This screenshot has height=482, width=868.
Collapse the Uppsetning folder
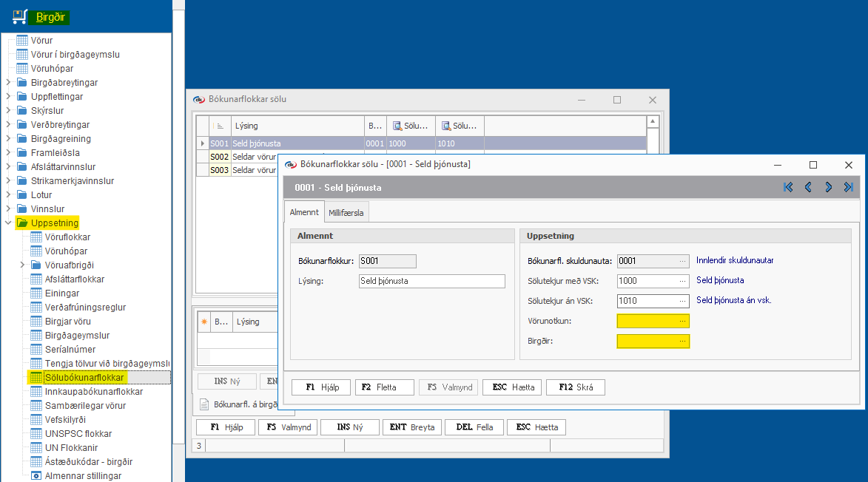point(8,223)
